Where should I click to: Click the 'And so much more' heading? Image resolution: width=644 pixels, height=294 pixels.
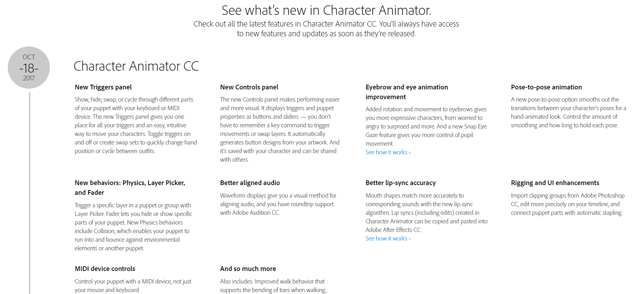click(248, 269)
